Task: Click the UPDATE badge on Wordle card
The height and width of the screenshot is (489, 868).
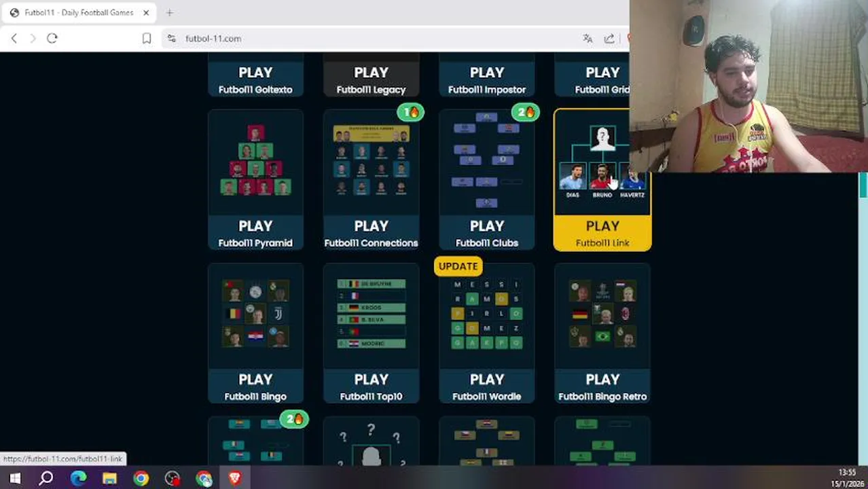Action: (458, 266)
